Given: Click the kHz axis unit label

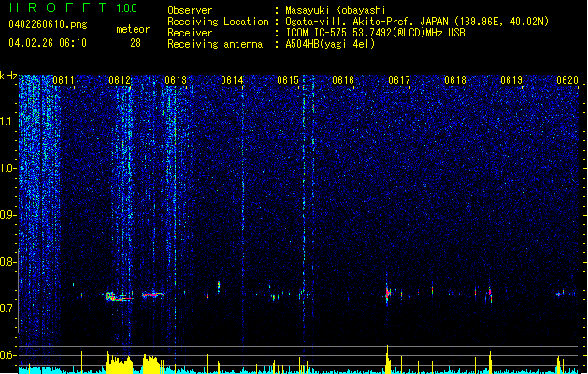Looking at the screenshot, I should 8,76.
